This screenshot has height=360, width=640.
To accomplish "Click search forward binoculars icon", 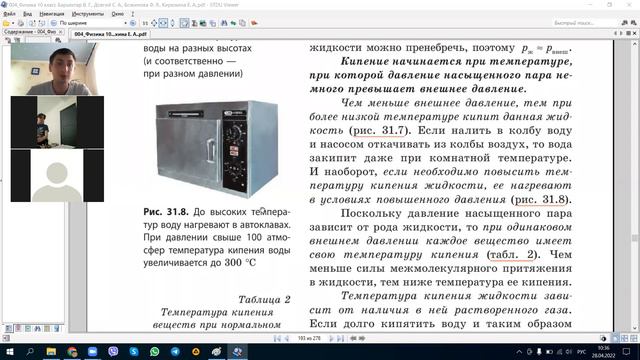I will click(x=633, y=23).
